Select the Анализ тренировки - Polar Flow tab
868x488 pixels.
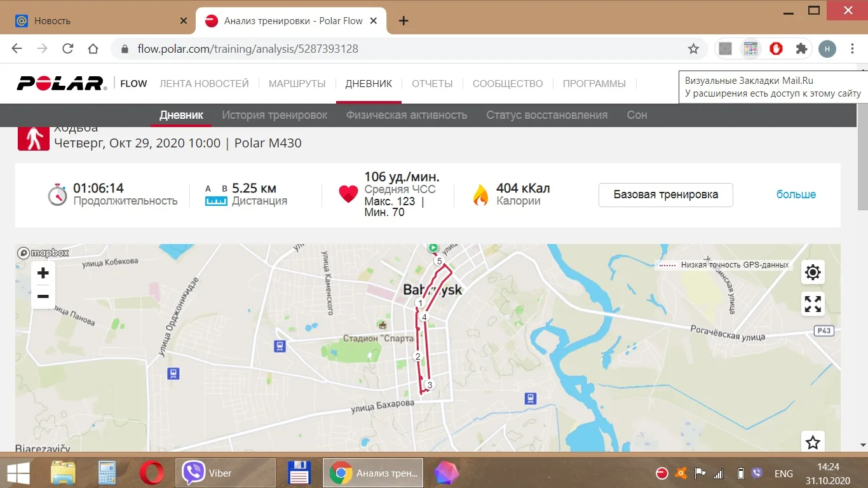tap(290, 20)
